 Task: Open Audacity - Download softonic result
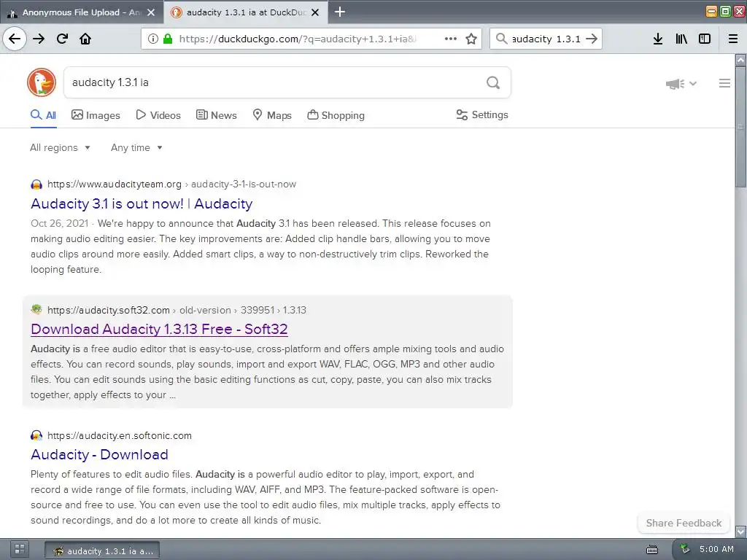(99, 454)
